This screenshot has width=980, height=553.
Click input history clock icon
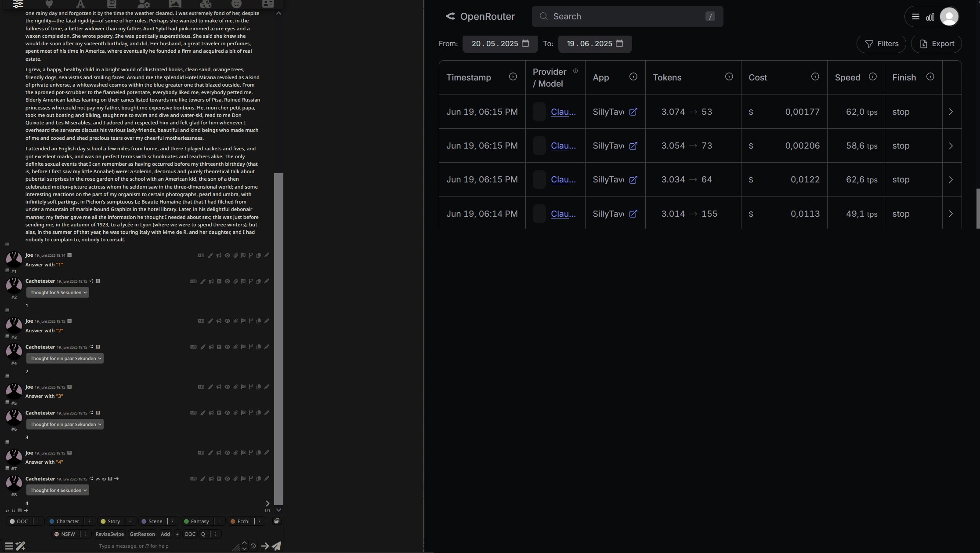pyautogui.click(x=253, y=546)
